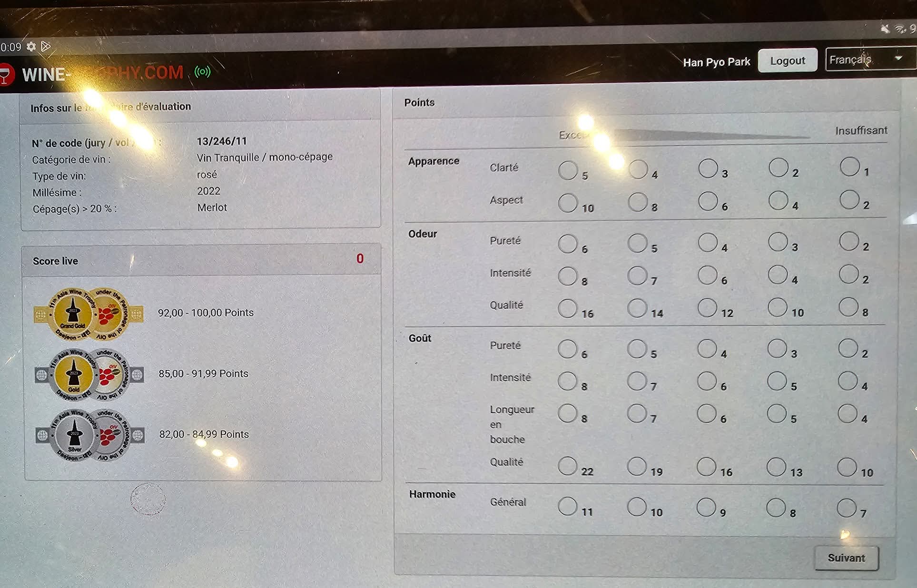Click the Silver medal image
Screen dimensions: 917x588
[x=90, y=435]
